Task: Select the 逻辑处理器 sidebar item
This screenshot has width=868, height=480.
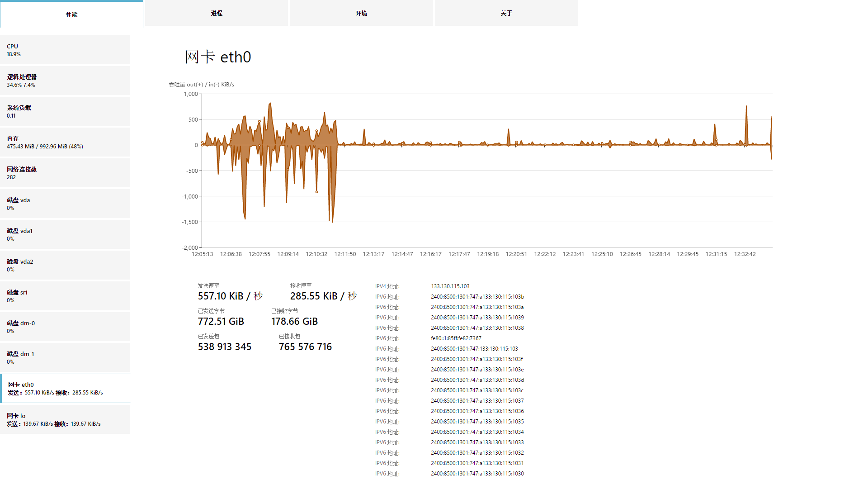Action: coord(65,81)
